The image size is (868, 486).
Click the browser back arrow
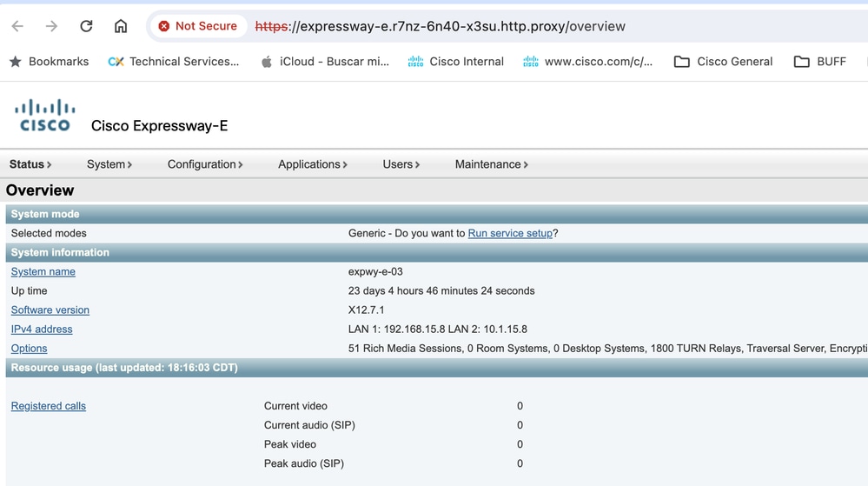17,26
